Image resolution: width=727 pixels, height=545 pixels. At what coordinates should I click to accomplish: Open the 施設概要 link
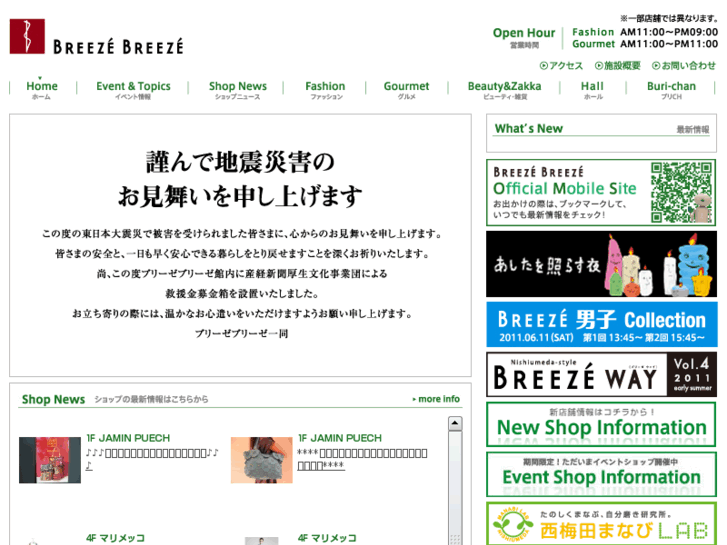coord(618,66)
